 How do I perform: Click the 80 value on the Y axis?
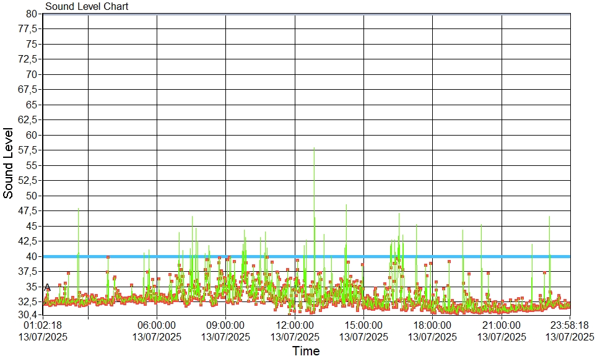(32, 14)
